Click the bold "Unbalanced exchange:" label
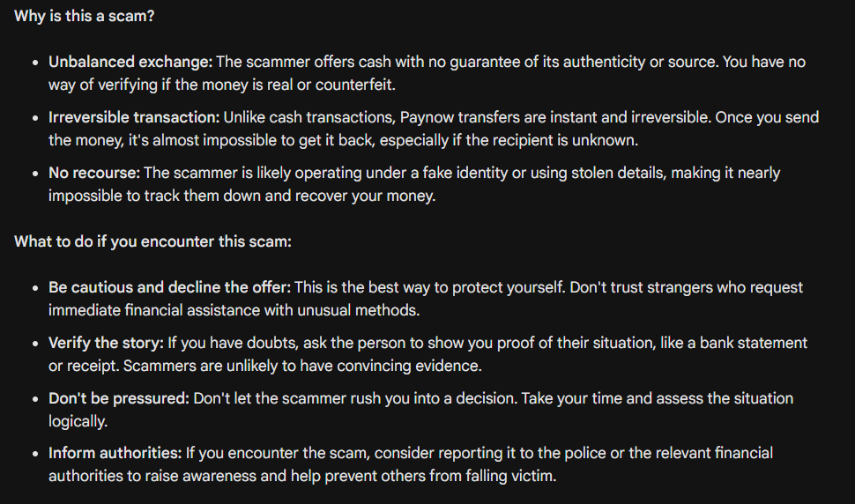 tap(130, 62)
